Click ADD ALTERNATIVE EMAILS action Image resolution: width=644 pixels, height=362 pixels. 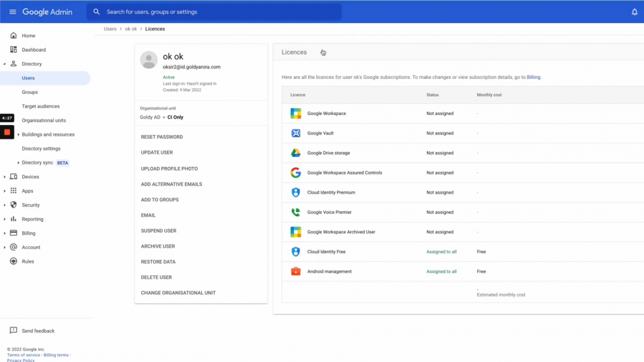click(171, 184)
